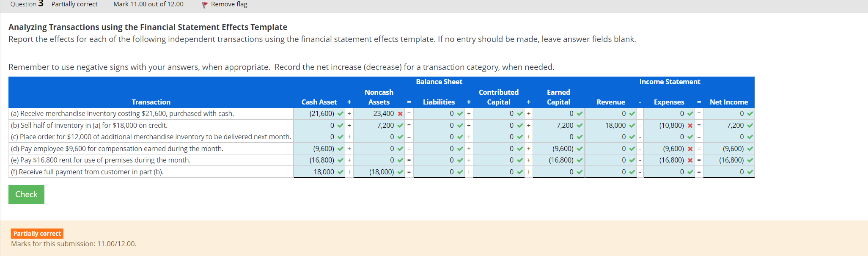The width and height of the screenshot is (868, 256).
Task: Click the Cash Asset column header
Action: [x=319, y=102]
